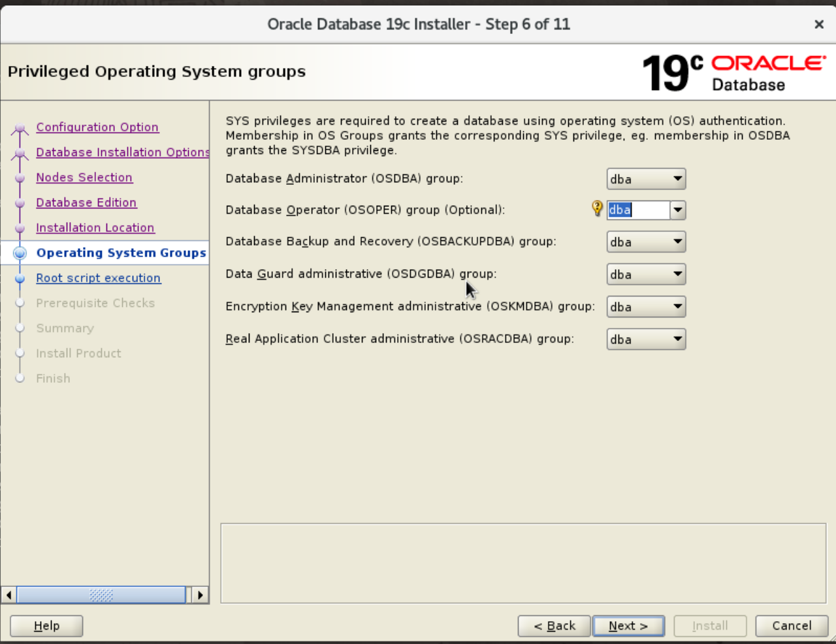
Task: Open the OSRACDBA group dropdown
Action: (646, 339)
